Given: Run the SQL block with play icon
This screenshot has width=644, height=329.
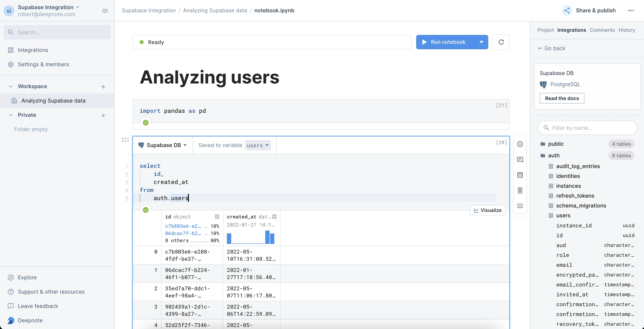Looking at the screenshot, I should click(520, 144).
